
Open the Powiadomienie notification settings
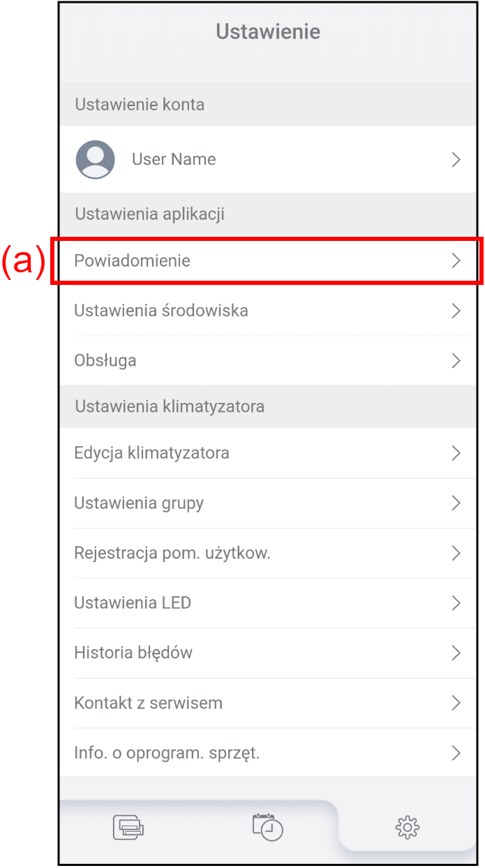click(x=133, y=261)
